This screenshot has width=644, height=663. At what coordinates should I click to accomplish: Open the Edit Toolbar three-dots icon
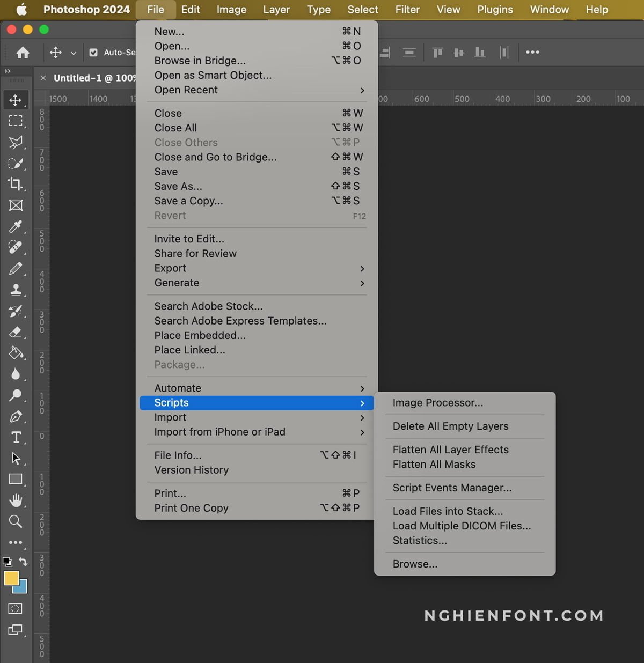16,542
